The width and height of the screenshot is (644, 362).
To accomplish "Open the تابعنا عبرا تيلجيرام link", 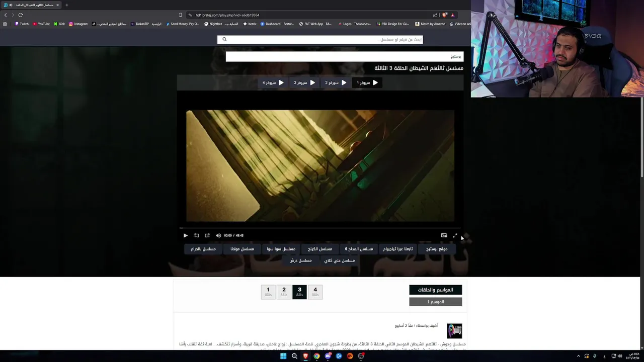I will point(398,249).
